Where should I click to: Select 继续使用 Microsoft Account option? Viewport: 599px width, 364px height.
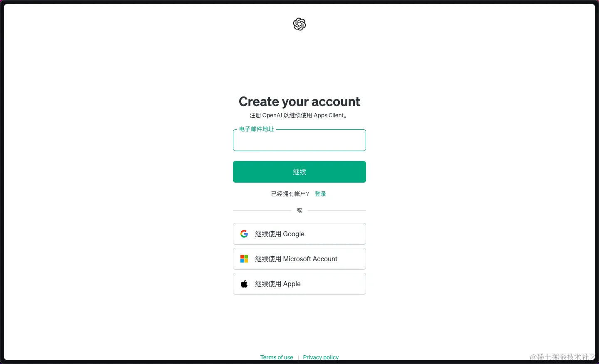(x=299, y=259)
